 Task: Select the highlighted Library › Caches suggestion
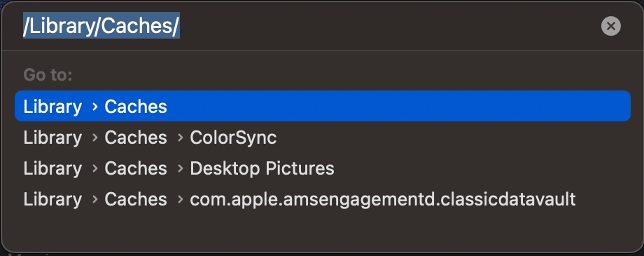pos(323,106)
